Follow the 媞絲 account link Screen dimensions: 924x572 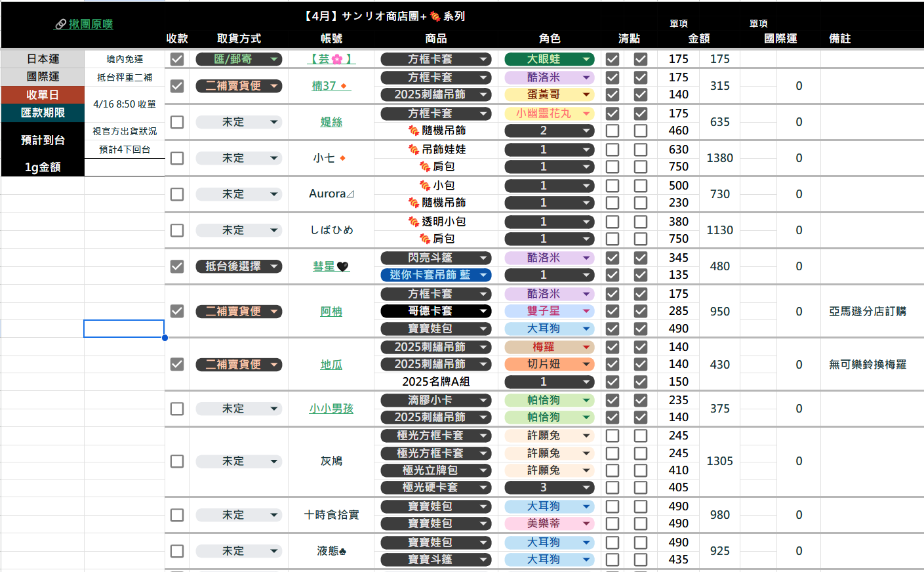click(331, 122)
